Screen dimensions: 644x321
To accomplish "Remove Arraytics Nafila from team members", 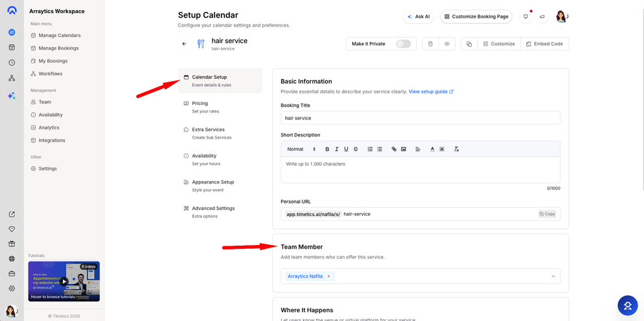I will 328,276.
